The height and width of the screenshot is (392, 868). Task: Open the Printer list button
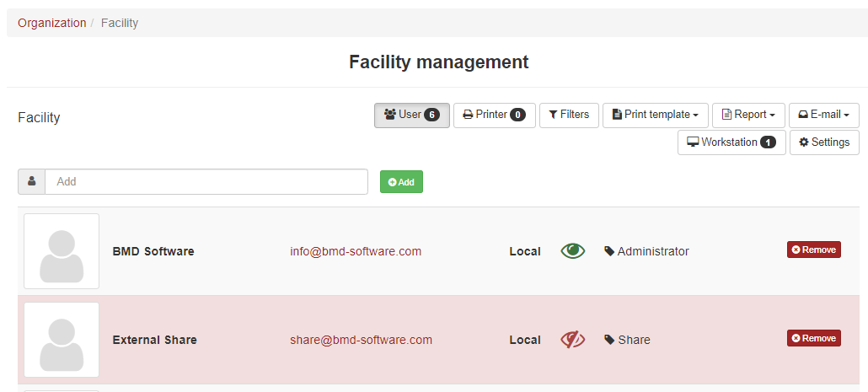495,115
